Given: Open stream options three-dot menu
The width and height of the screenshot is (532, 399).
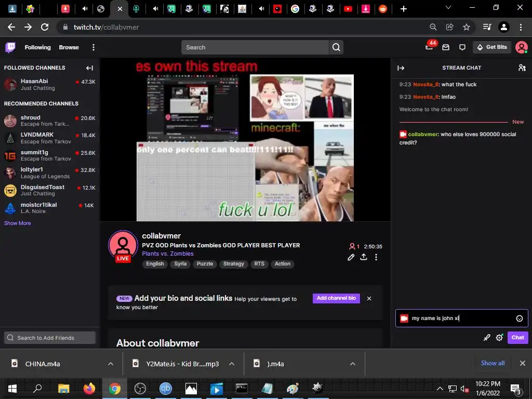Looking at the screenshot, I should click(x=376, y=257).
